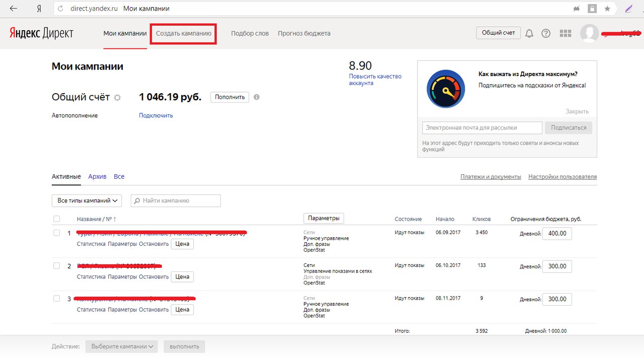Viewport: 644px width, 357px height.
Task: Click the browser back arrow
Action: point(14,9)
